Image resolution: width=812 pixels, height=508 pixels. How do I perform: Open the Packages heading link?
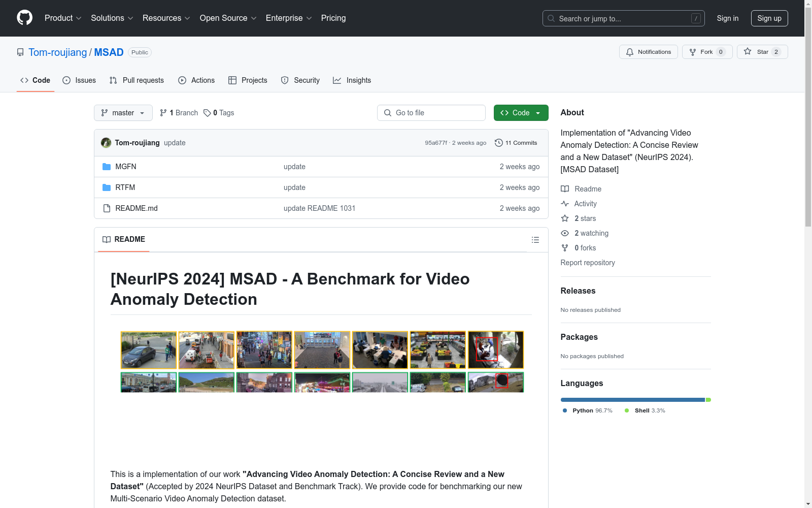(x=579, y=337)
